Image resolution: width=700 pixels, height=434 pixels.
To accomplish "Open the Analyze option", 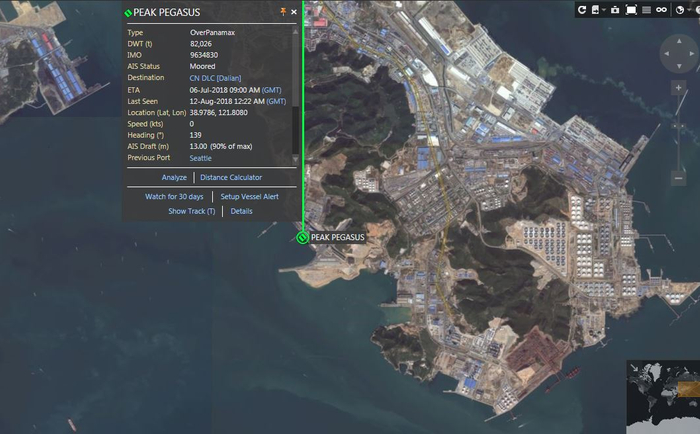I will tap(174, 177).
